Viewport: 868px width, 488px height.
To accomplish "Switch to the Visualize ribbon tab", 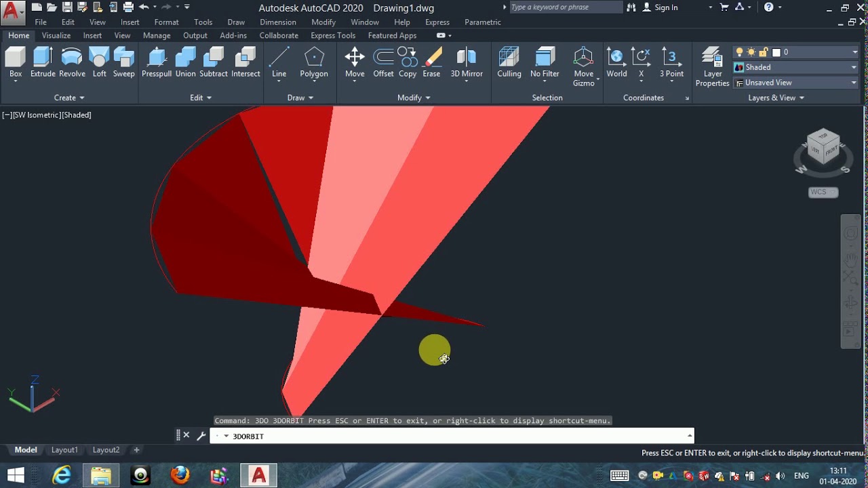I will pos(56,35).
